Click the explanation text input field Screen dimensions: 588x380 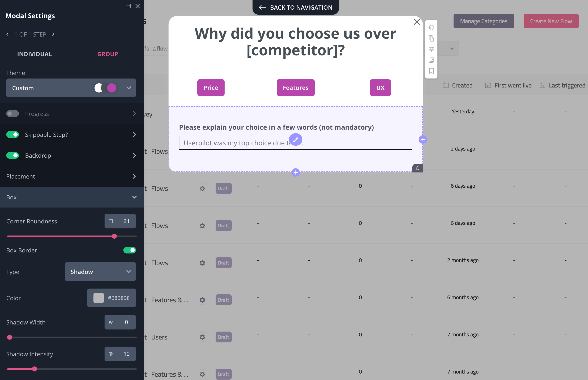[x=295, y=142]
